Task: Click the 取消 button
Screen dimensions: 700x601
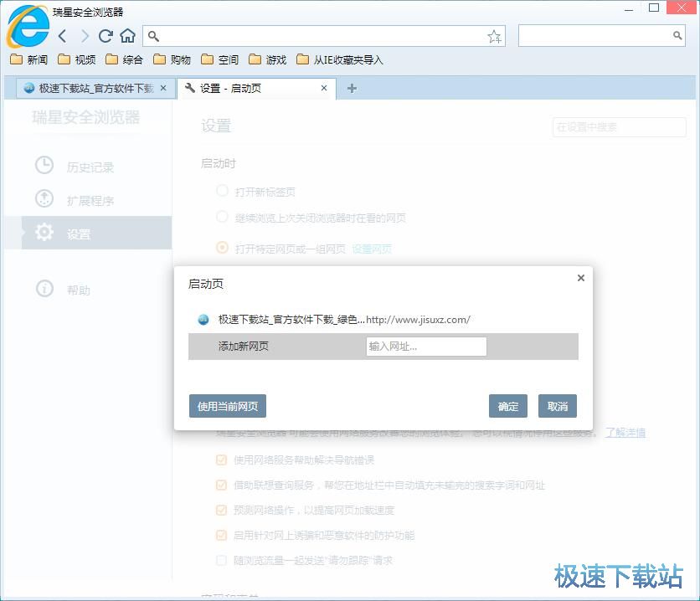Action: tap(558, 406)
